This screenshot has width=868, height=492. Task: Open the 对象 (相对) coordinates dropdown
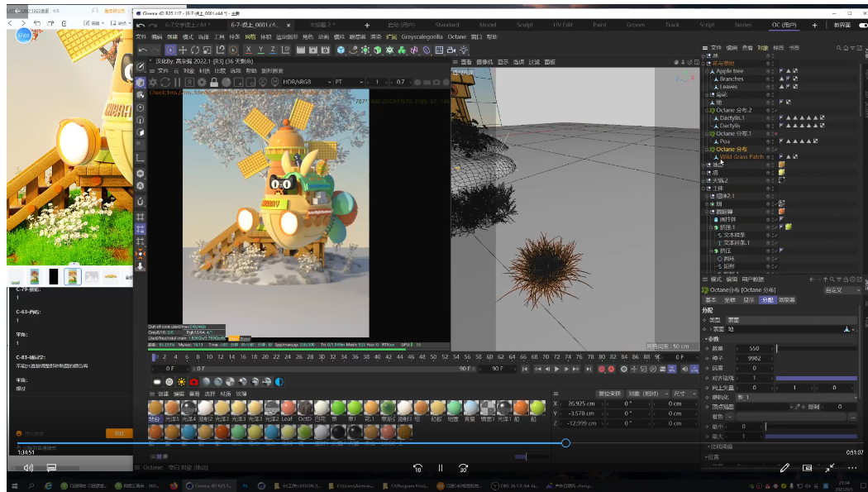tap(647, 394)
